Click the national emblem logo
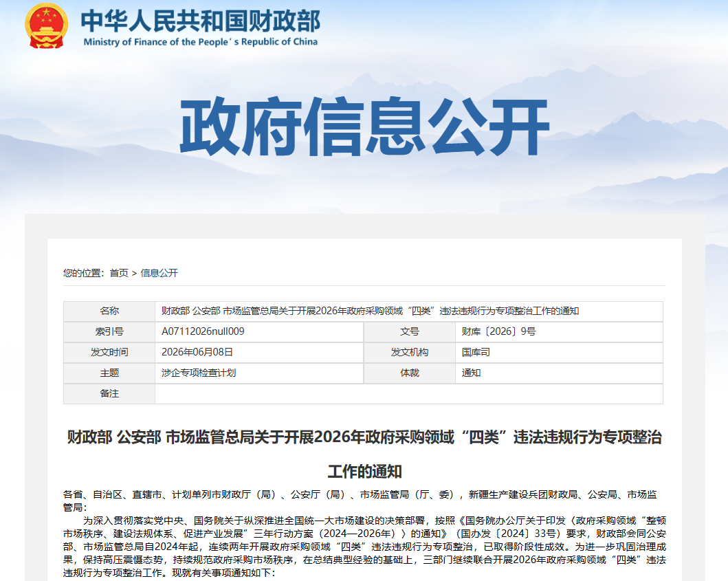Screen dimensions: 728x581 click(x=46, y=25)
